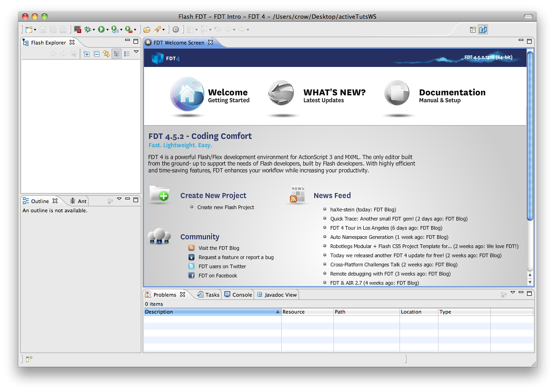Click the green Run button in toolbar

101,29
